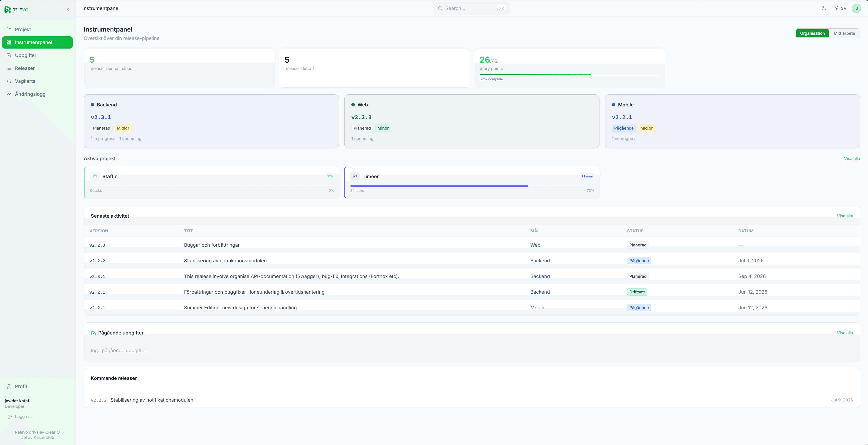
Task: Click Visa alla for Pågående uppgifter
Action: pos(845,333)
